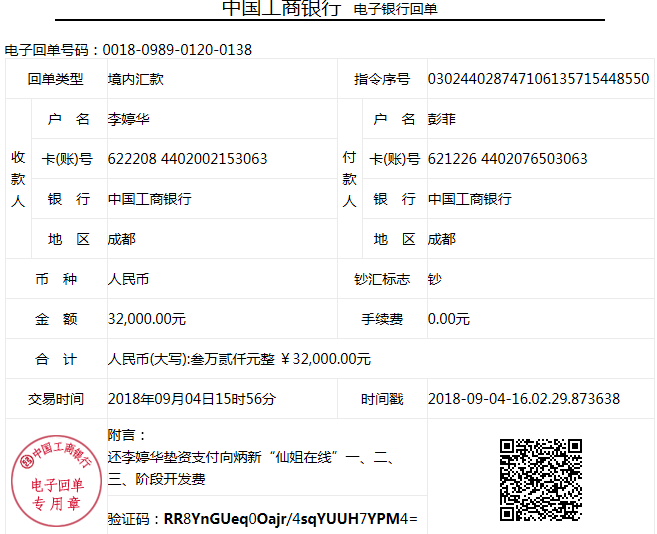
Task: Click the 境内汇款 receipt type value
Action: (135, 79)
